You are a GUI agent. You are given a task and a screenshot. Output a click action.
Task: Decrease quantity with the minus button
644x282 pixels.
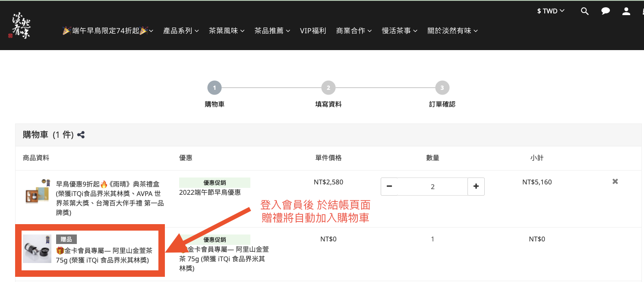[389, 187]
